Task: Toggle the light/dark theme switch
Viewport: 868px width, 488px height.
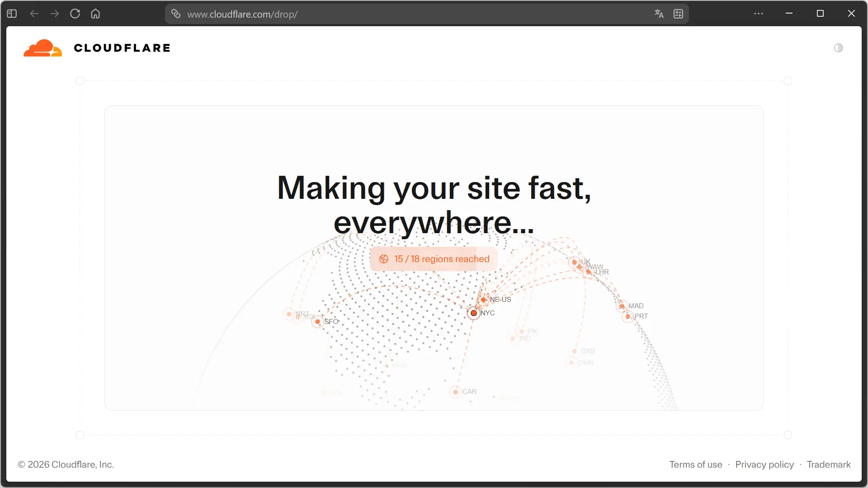Action: click(839, 48)
